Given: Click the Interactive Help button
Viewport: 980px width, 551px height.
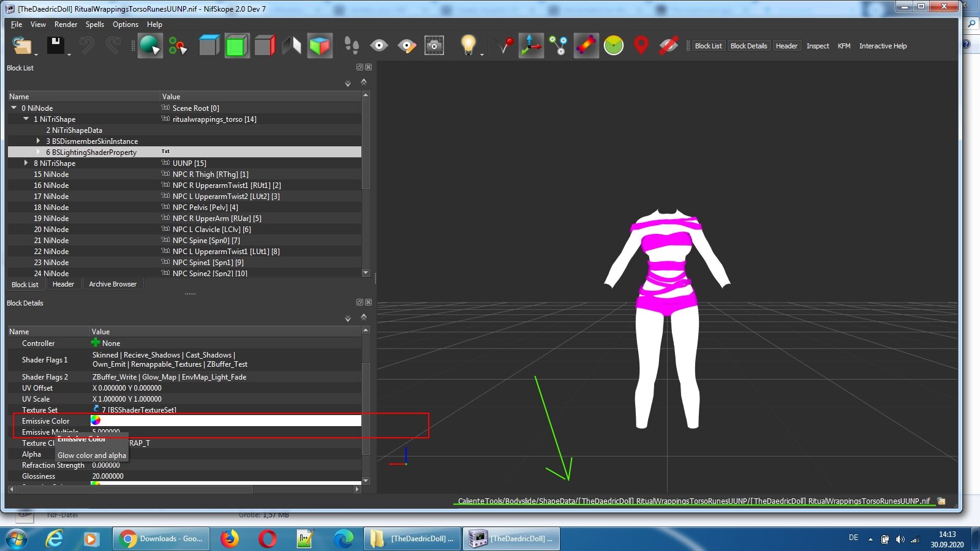Looking at the screenshot, I should coord(883,46).
